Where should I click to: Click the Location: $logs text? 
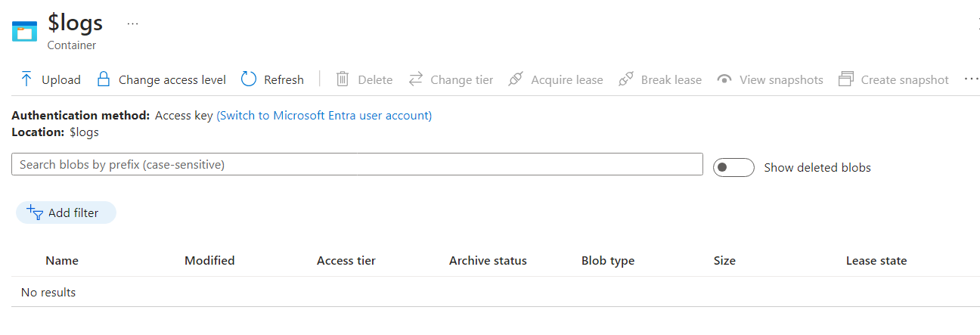click(55, 132)
